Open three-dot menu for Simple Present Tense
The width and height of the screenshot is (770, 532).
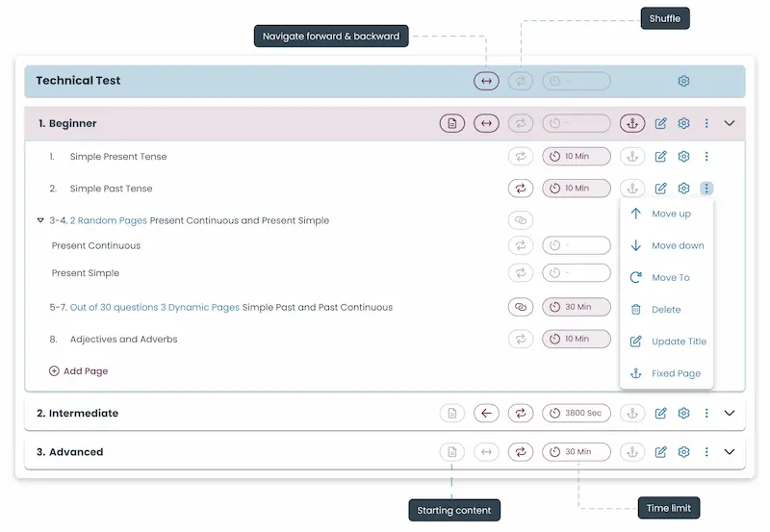(x=706, y=156)
